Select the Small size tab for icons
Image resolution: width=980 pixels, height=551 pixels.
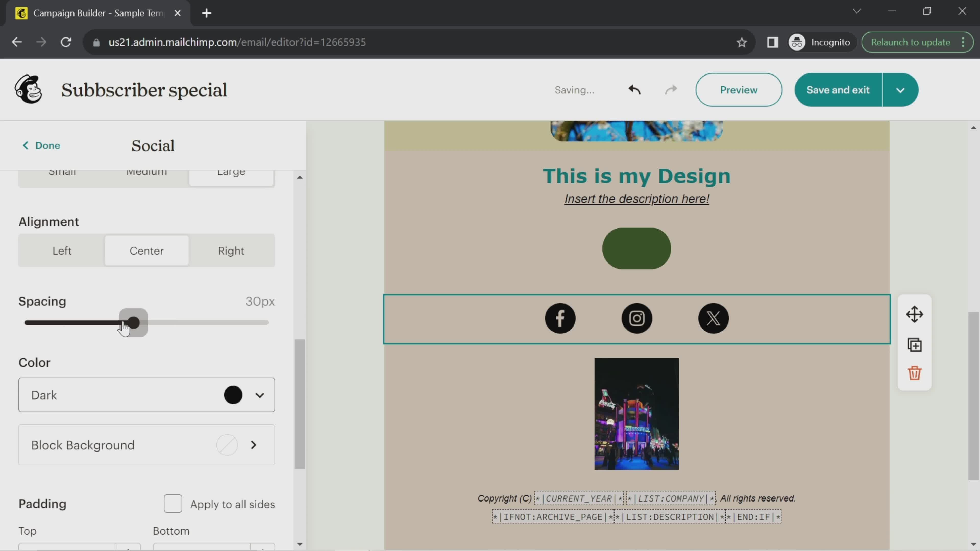tap(62, 171)
